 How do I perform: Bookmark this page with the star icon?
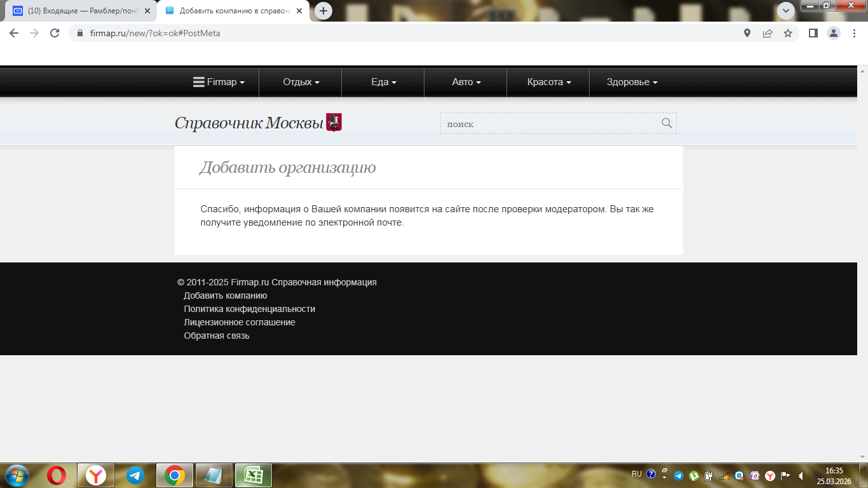coord(788,33)
